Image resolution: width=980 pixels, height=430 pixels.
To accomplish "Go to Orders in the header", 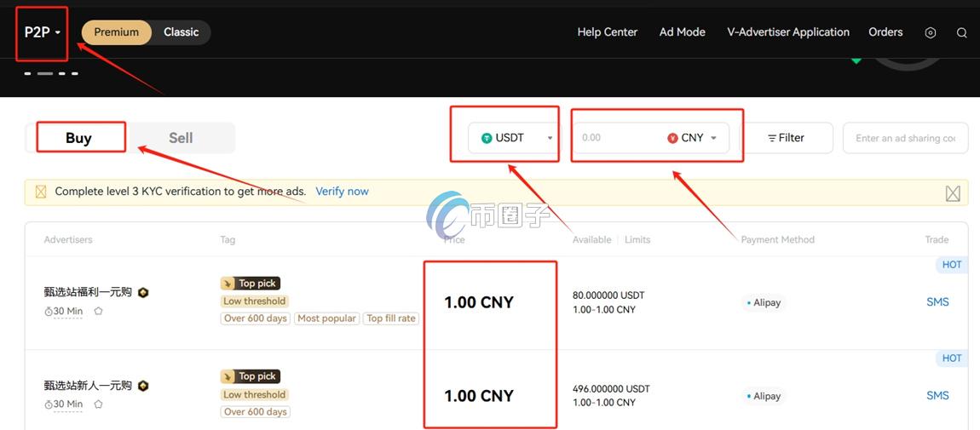I will [885, 32].
